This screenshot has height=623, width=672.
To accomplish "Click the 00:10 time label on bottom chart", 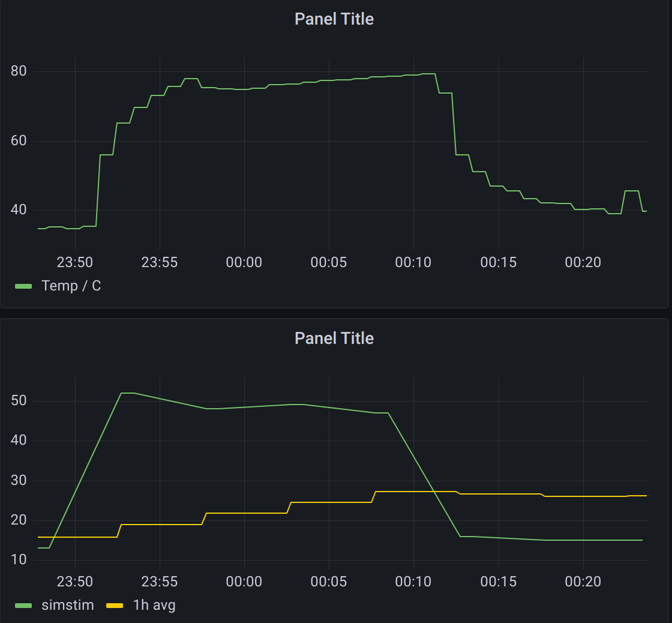I will 413,582.
